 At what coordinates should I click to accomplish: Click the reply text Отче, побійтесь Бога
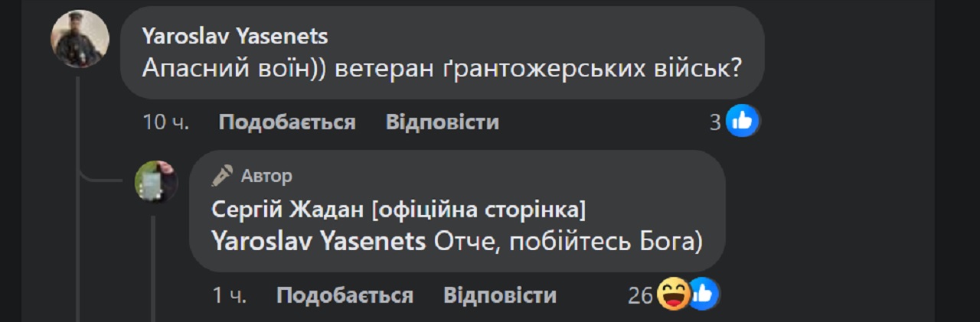point(568,241)
